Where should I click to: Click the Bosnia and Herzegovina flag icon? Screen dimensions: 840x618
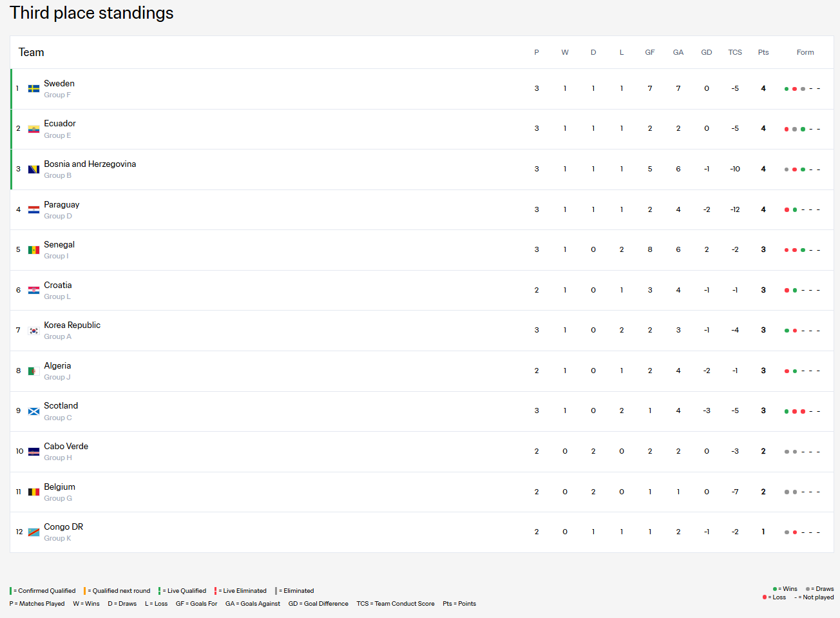point(33,169)
